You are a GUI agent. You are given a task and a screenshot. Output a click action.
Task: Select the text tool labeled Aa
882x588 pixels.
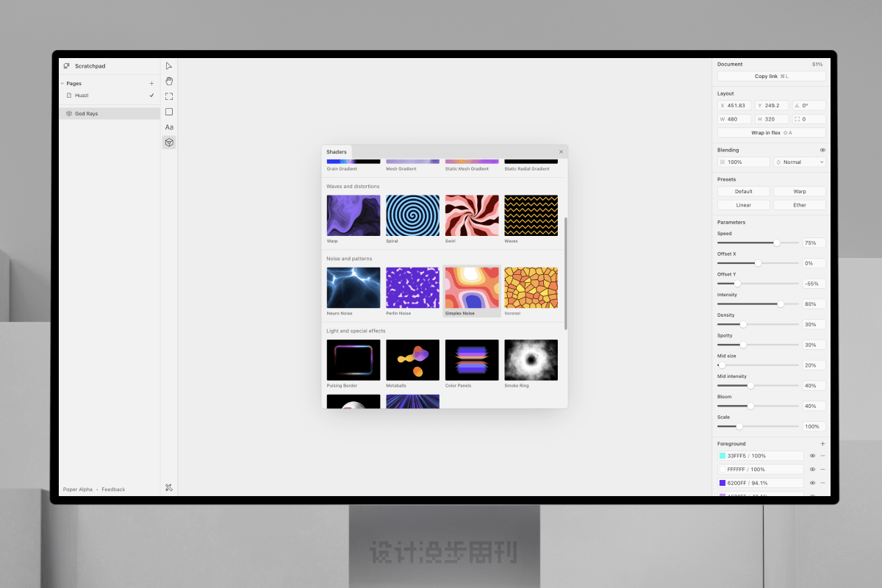(x=169, y=127)
